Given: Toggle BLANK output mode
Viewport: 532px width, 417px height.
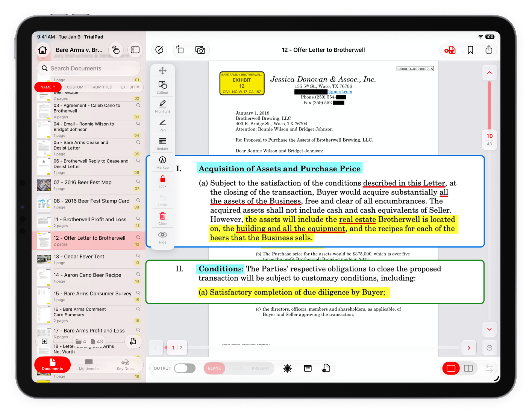Looking at the screenshot, I should pos(214,368).
